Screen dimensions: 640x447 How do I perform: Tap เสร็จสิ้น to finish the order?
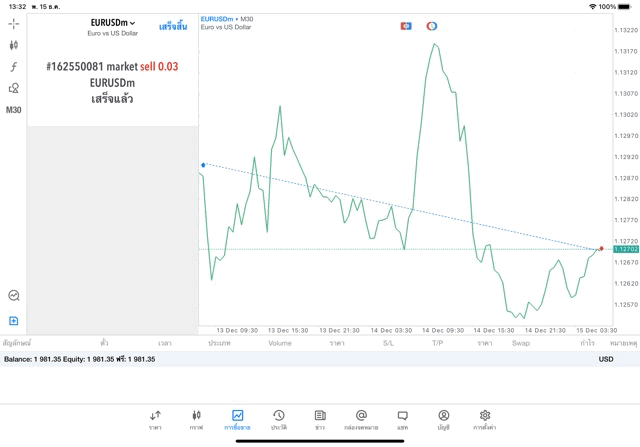click(x=173, y=26)
